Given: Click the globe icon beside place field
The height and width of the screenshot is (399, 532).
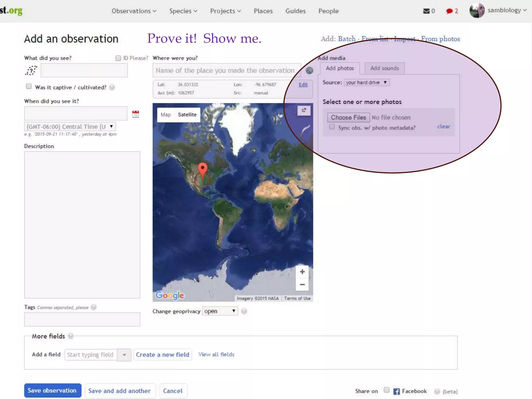Looking at the screenshot, I should coord(309,70).
